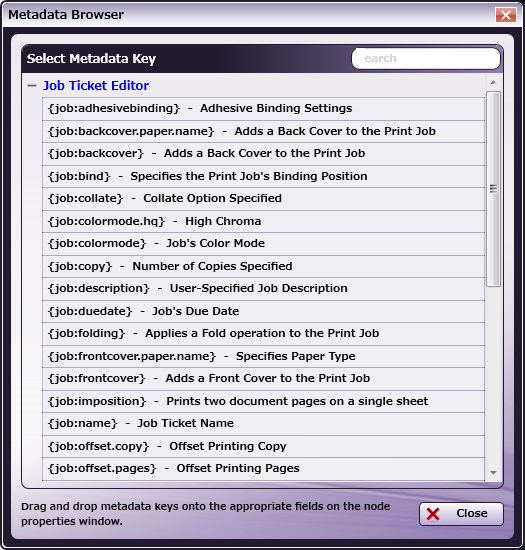
Task: Click the metadata search field
Action: tap(426, 58)
